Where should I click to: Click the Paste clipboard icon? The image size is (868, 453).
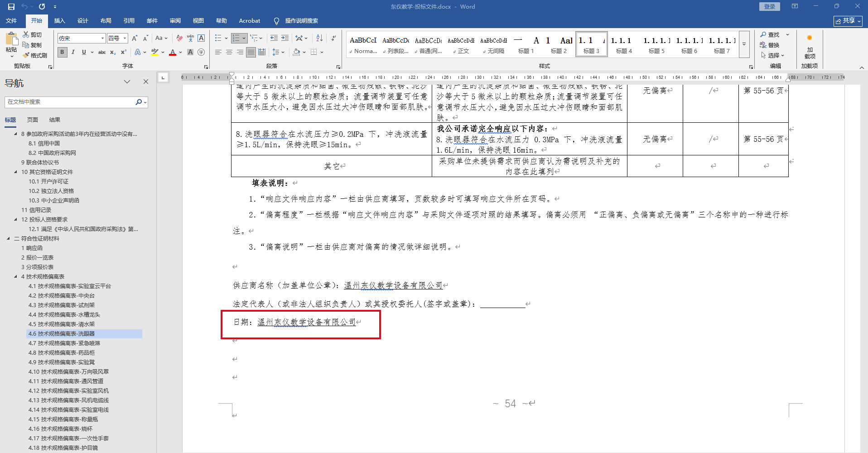pos(11,39)
